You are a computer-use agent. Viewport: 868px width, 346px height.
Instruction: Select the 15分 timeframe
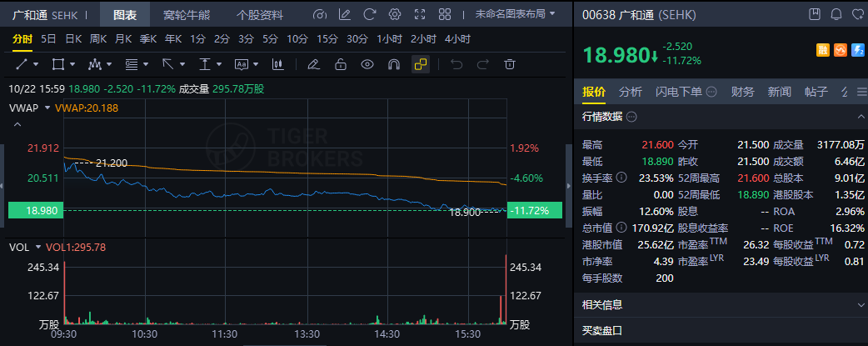pos(327,39)
